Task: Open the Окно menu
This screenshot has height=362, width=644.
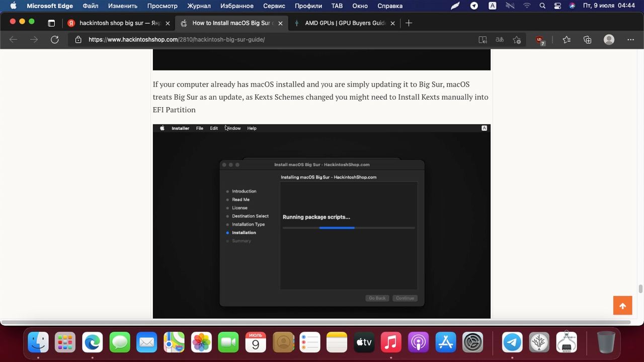Action: [x=360, y=6]
